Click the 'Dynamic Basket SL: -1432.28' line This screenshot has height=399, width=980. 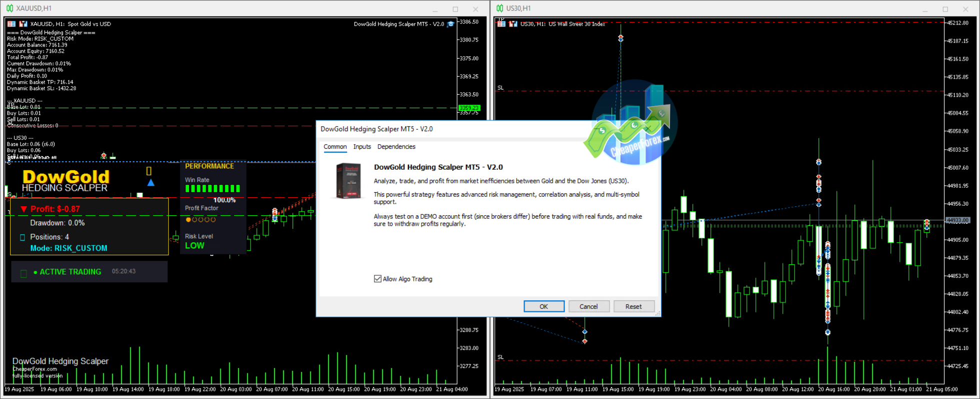[x=41, y=88]
